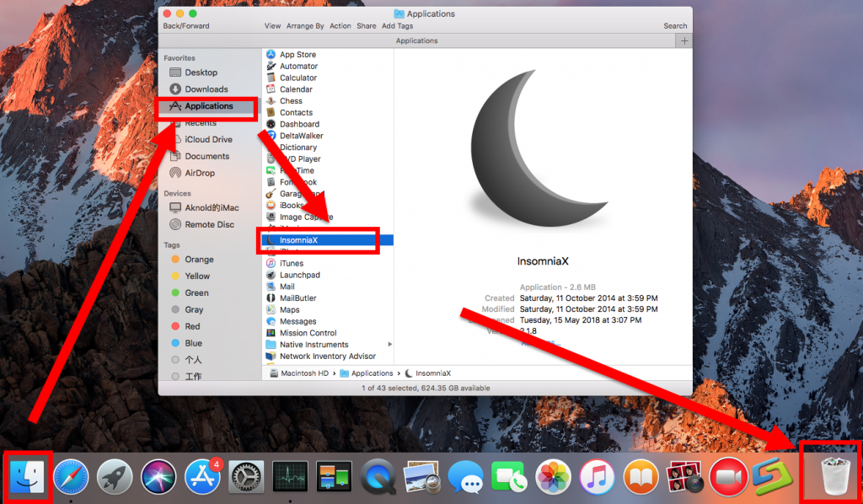The image size is (863, 504).
Task: Add a new tab with plus button
Action: (684, 40)
